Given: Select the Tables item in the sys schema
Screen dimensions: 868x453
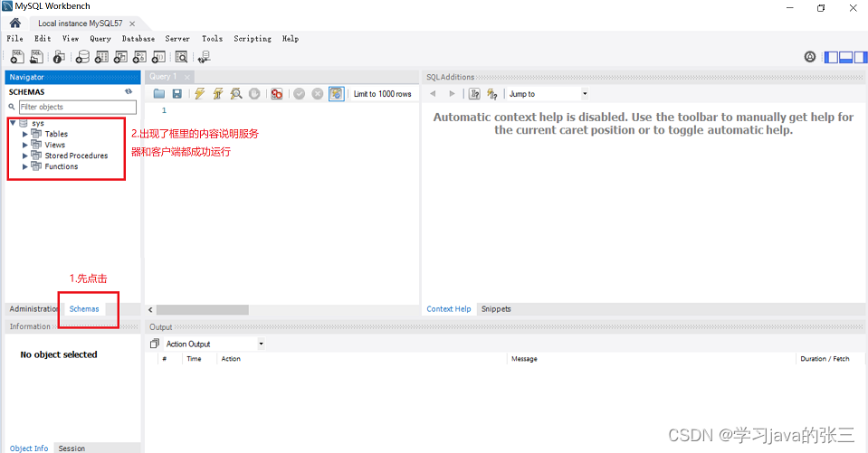Looking at the screenshot, I should coord(56,134).
